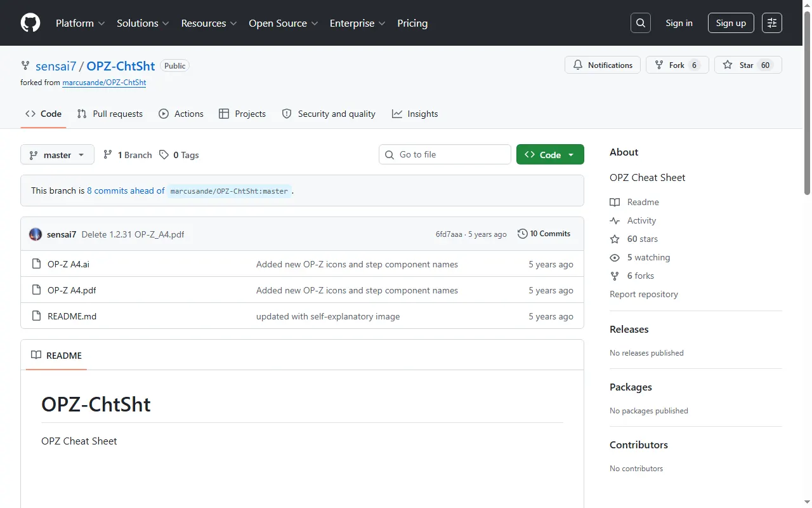Select the README tab in file viewer

(x=56, y=356)
